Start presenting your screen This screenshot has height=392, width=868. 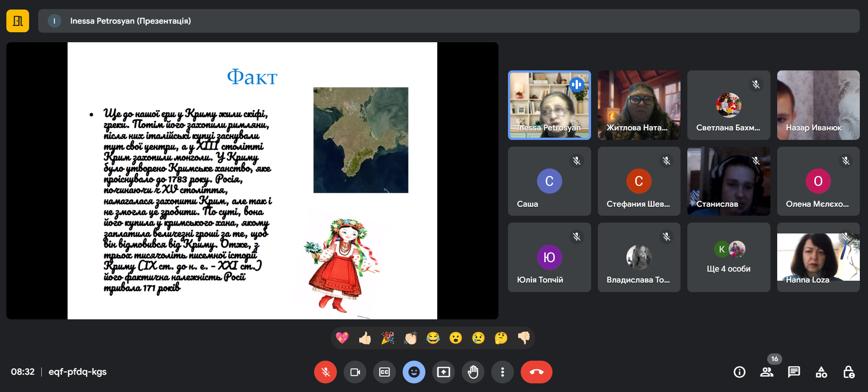point(444,372)
